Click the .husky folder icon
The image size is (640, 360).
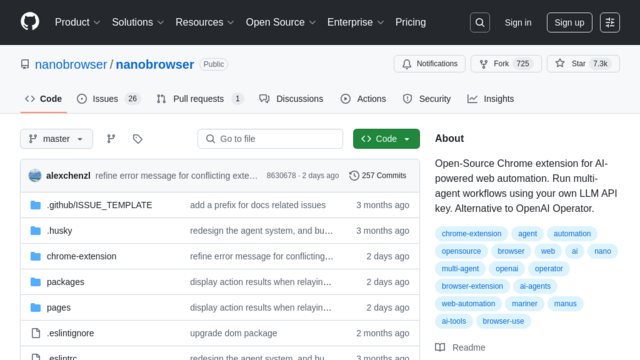point(36,231)
